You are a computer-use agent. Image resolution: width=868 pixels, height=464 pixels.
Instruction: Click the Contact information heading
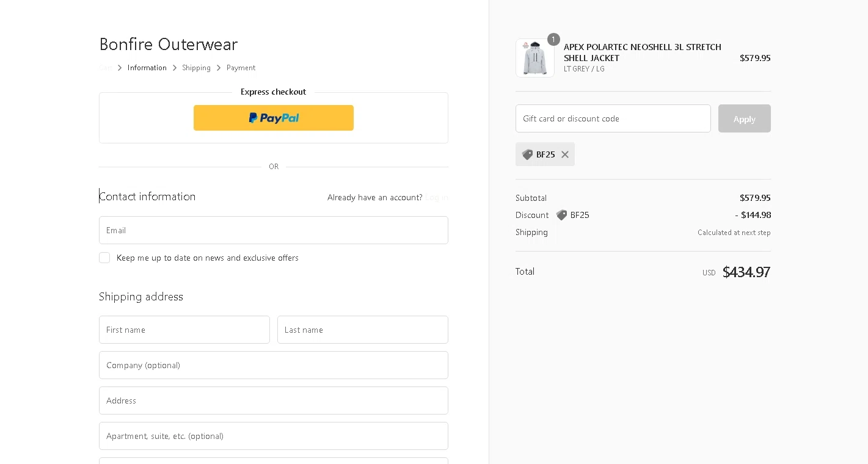tap(147, 197)
